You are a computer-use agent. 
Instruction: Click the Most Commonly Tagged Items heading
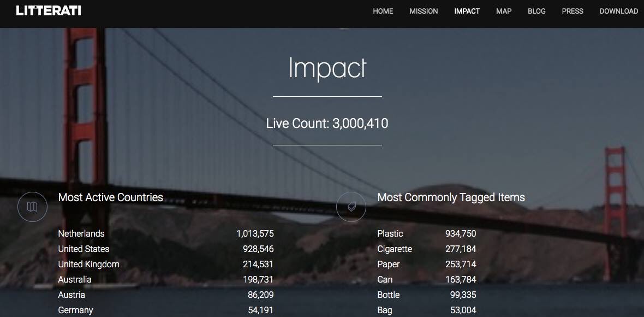[451, 198]
